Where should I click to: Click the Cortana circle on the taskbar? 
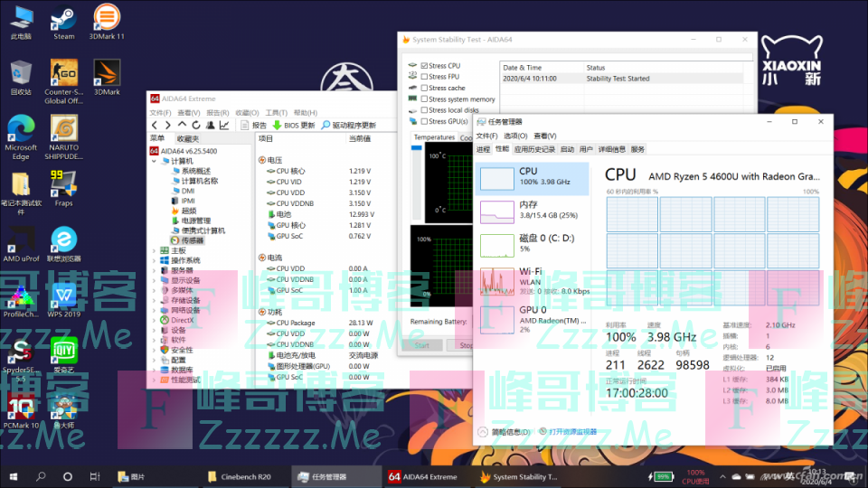(x=68, y=476)
